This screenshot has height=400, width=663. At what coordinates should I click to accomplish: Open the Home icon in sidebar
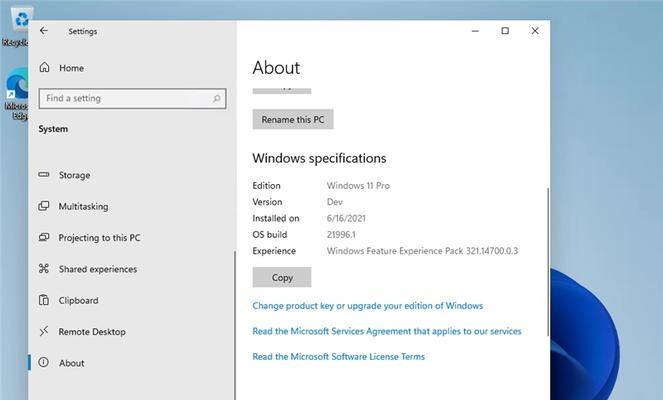coord(44,68)
